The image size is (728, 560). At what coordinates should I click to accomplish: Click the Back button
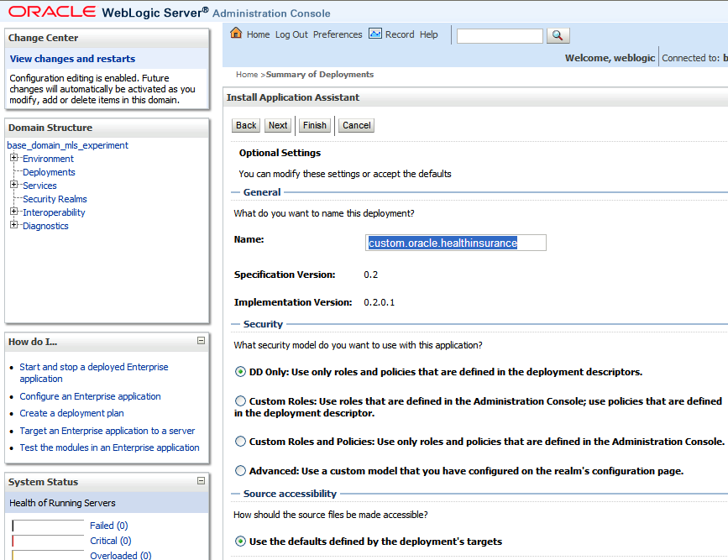[246, 125]
